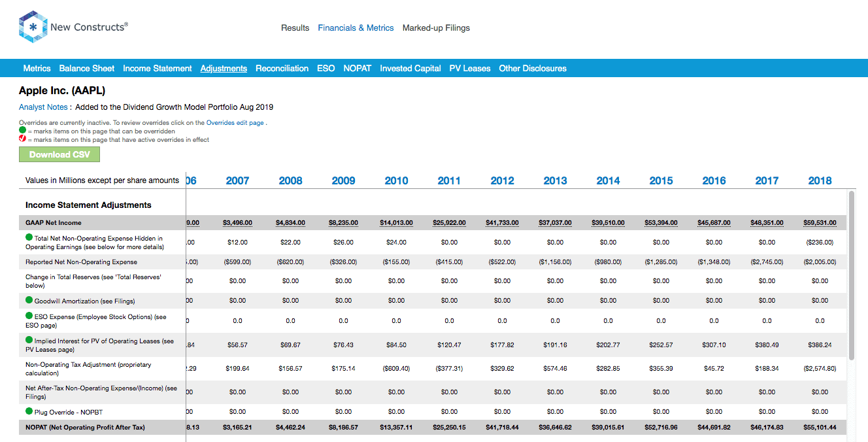The width and height of the screenshot is (868, 442).
Task: Click the NOPAT value $25,250.15
Action: tap(449, 428)
